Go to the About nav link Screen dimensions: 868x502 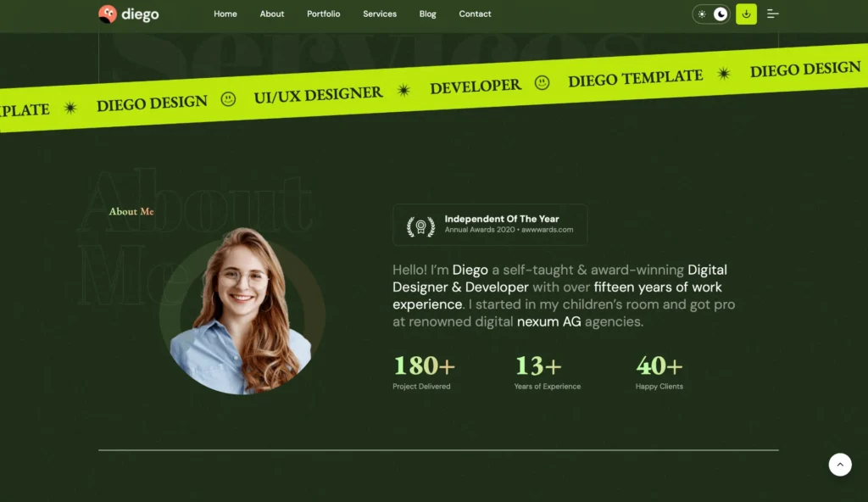click(272, 14)
